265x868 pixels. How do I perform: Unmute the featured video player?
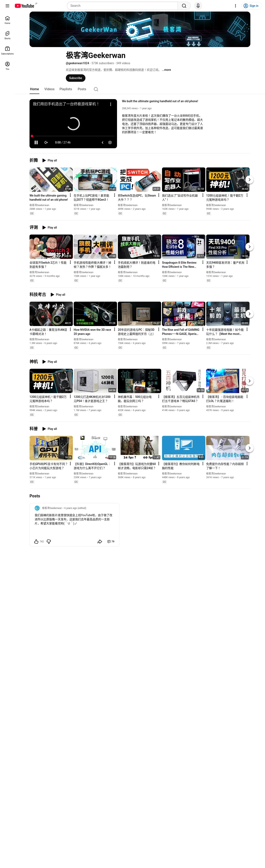pos(46,142)
